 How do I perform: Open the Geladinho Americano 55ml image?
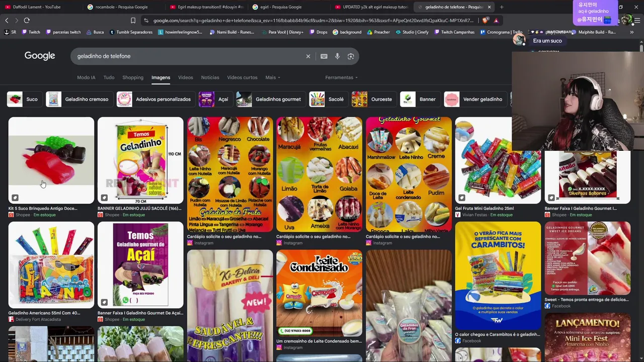pos(51,265)
